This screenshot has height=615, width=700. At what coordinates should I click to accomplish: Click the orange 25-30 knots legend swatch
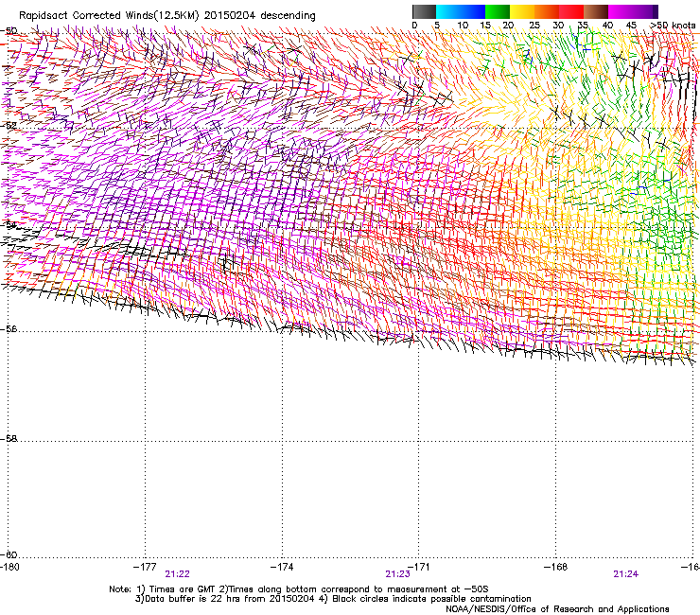coord(547,11)
